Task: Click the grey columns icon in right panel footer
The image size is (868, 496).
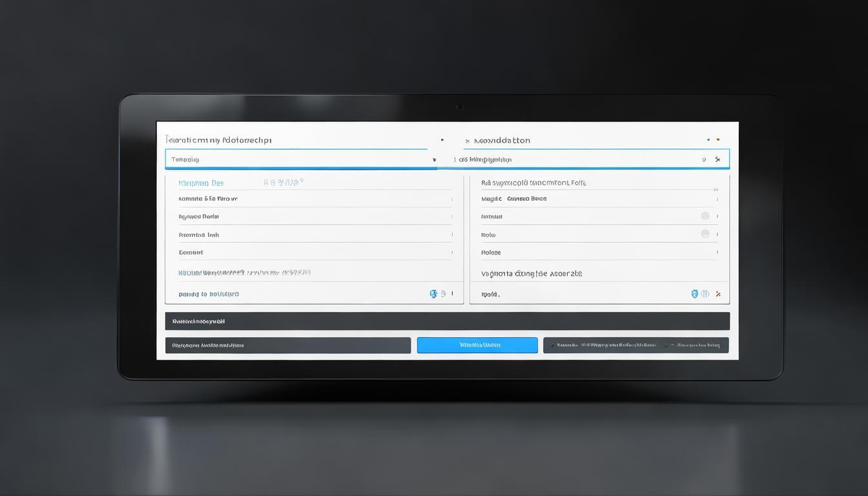Action: (705, 294)
